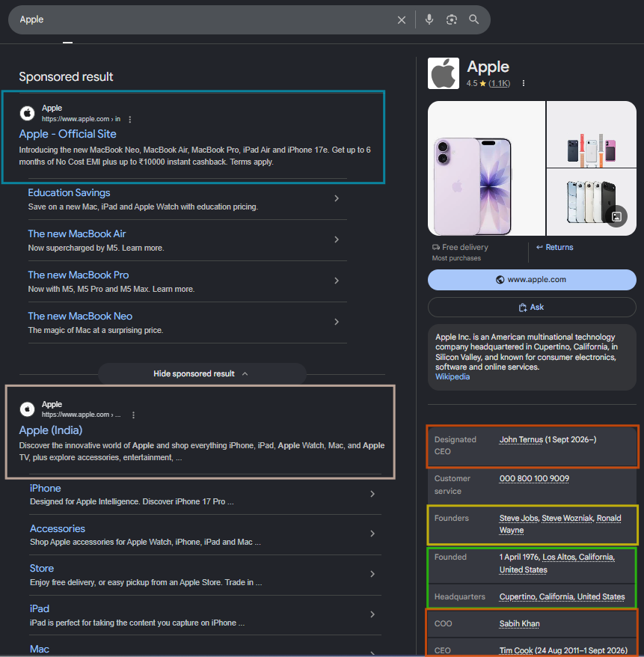Click the www.apple.com website button

point(532,280)
